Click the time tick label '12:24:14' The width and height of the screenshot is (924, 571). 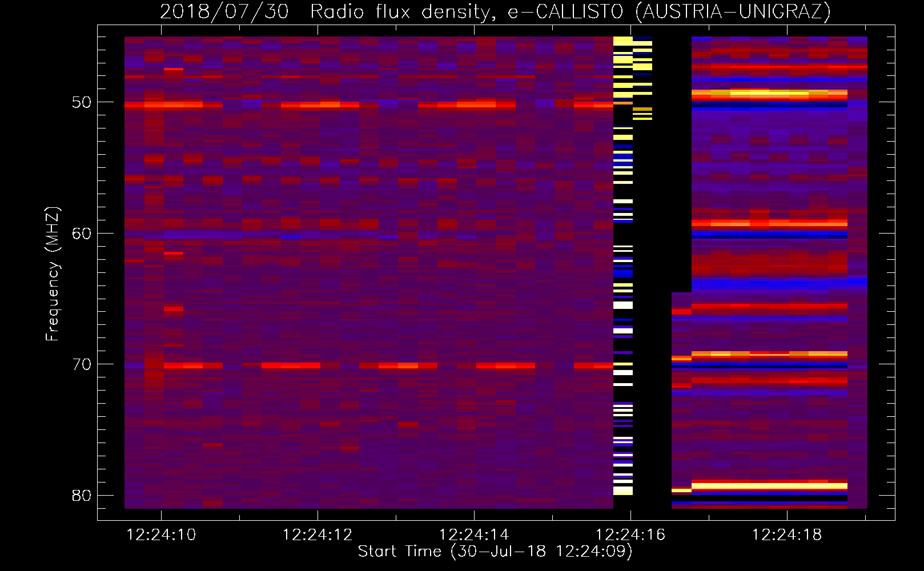[474, 534]
